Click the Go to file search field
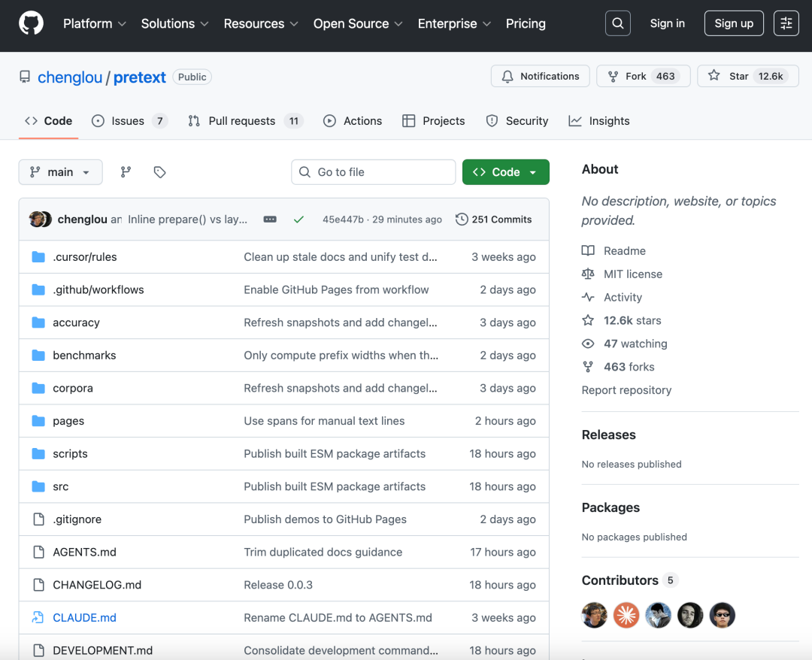 [x=373, y=171]
